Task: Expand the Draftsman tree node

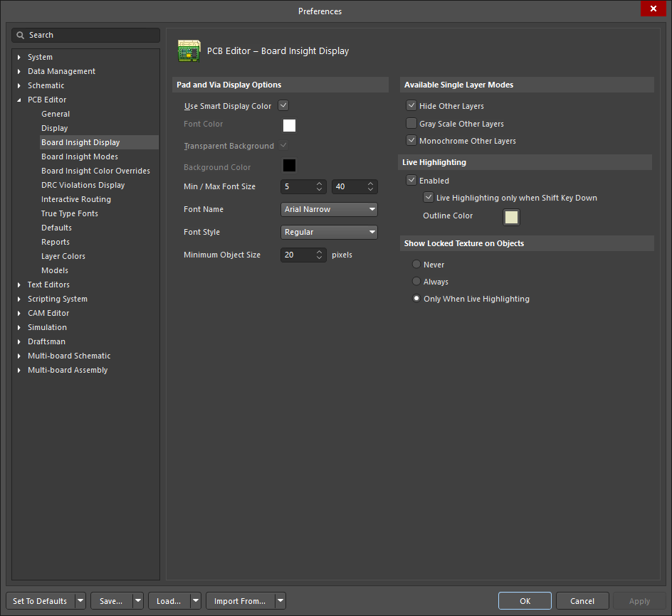Action: click(19, 341)
